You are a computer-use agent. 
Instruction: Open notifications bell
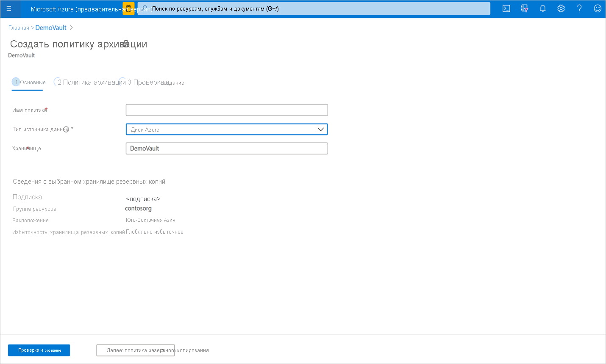pos(543,8)
